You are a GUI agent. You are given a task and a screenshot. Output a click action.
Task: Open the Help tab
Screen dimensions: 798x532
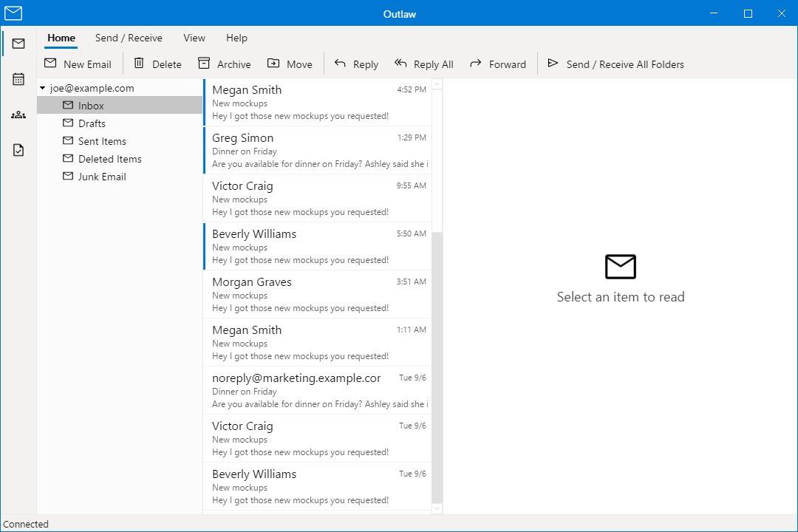click(x=236, y=38)
